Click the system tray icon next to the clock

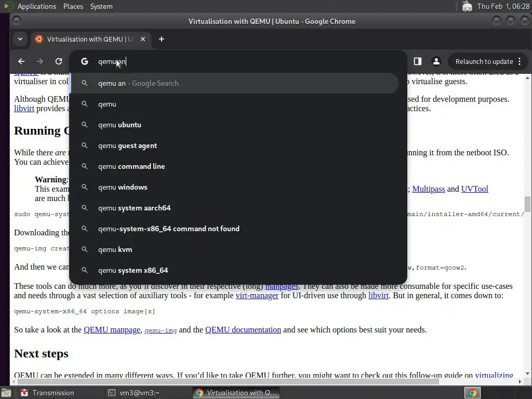(467, 6)
